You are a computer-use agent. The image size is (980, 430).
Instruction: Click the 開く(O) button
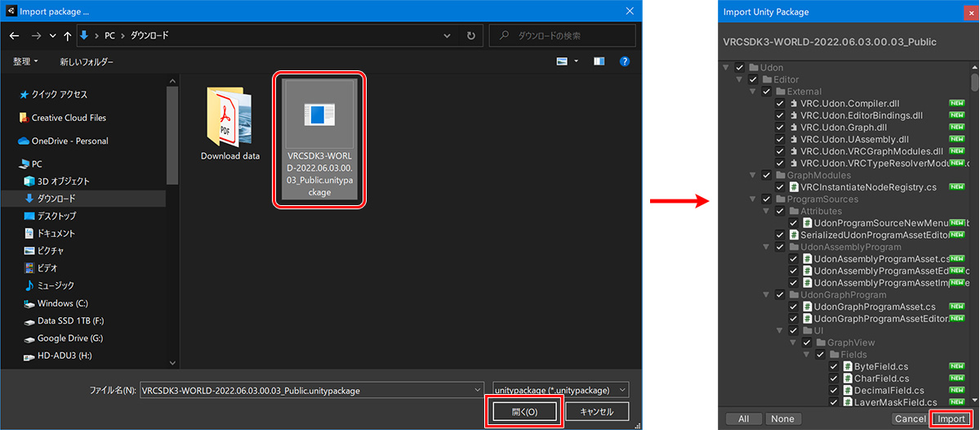(x=524, y=411)
